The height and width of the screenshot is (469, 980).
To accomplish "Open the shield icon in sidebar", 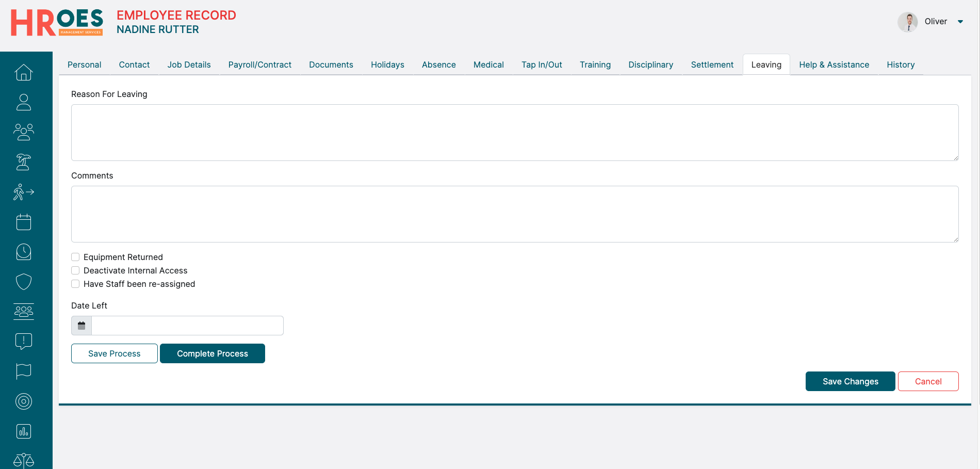I will point(24,282).
